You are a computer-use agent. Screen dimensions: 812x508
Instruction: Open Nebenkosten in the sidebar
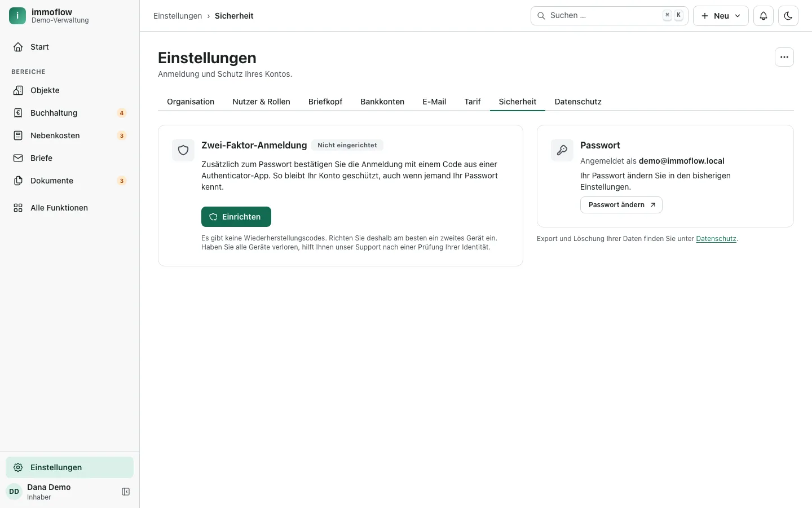(69, 135)
